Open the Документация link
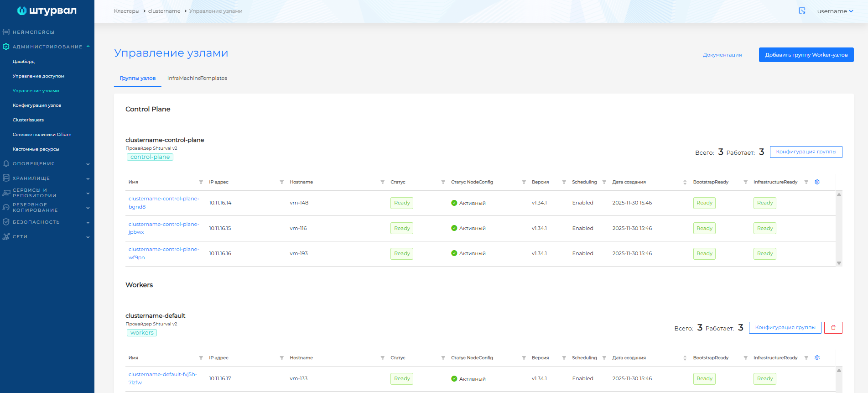 [x=722, y=55]
